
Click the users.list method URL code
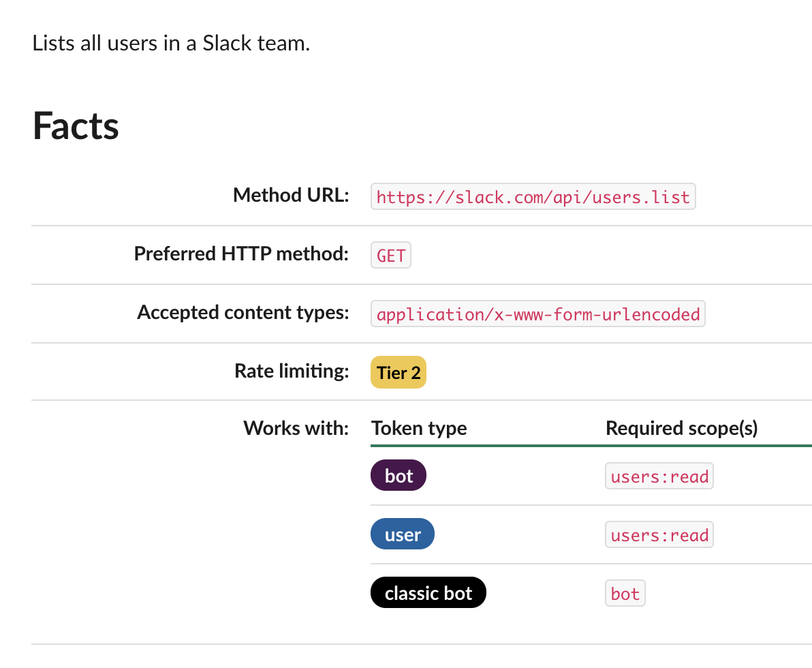pyautogui.click(x=533, y=197)
